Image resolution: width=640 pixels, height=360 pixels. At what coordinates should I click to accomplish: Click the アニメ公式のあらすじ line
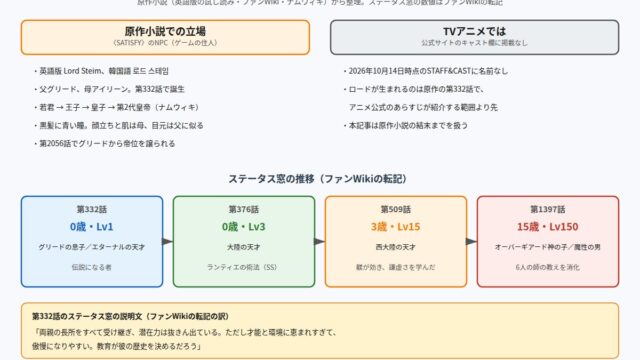423,107
